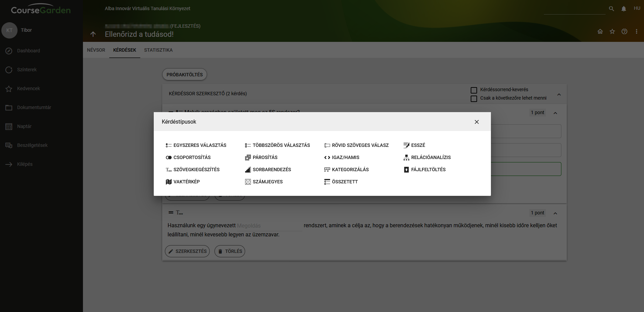Click the Megoldás answer input field
This screenshot has width=644, height=312.
click(x=269, y=226)
